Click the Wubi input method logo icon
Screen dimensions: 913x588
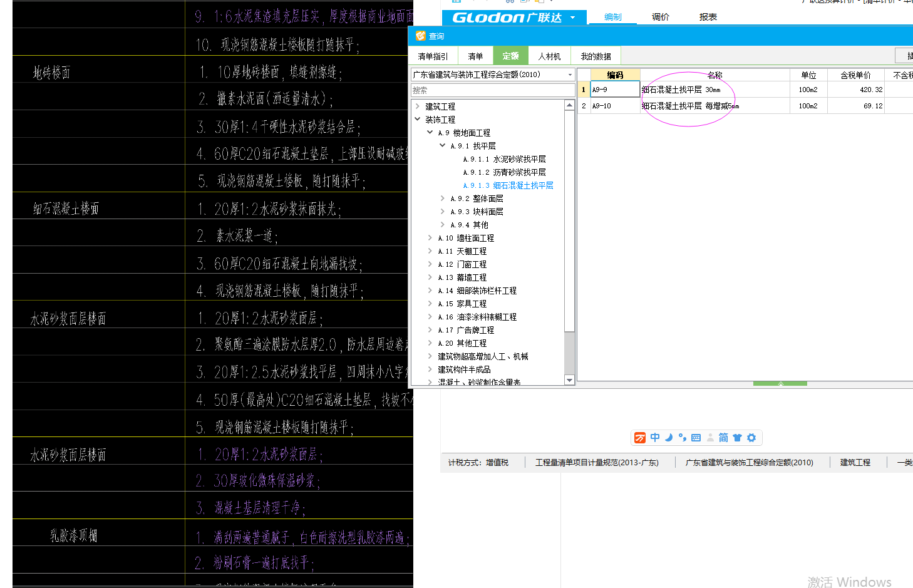(x=640, y=438)
